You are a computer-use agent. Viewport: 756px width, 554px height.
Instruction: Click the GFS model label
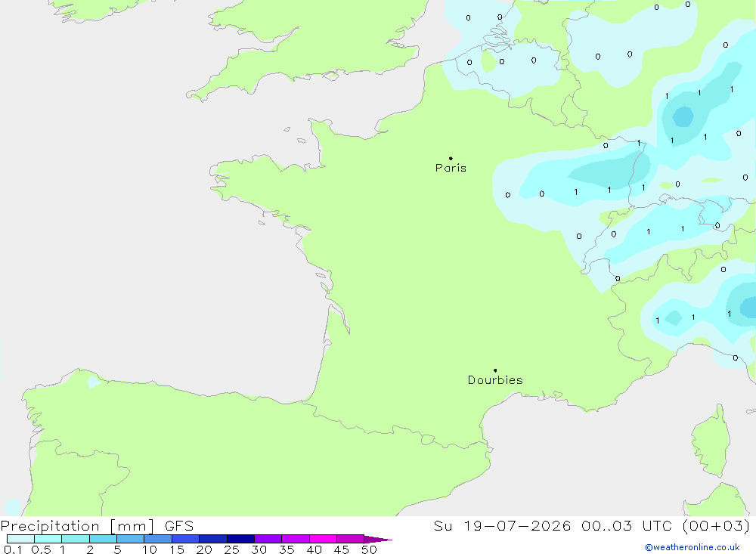coord(179,526)
